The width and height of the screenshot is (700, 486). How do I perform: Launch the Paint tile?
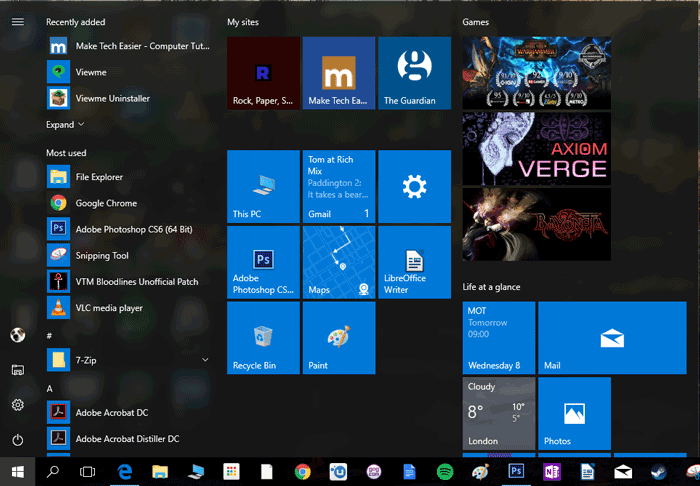(339, 338)
